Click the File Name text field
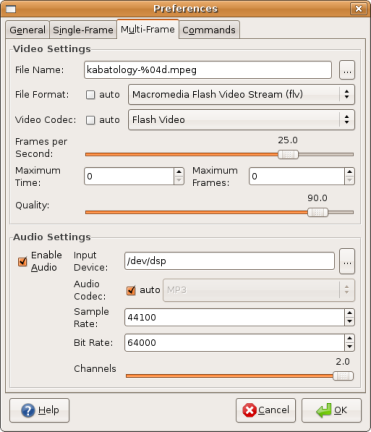Image resolution: width=371 pixels, height=432 pixels. point(208,70)
